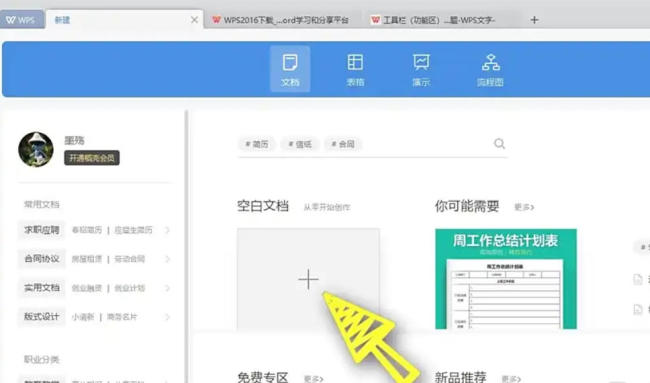Click the 劳动合同 link
650x383 pixels.
point(130,259)
